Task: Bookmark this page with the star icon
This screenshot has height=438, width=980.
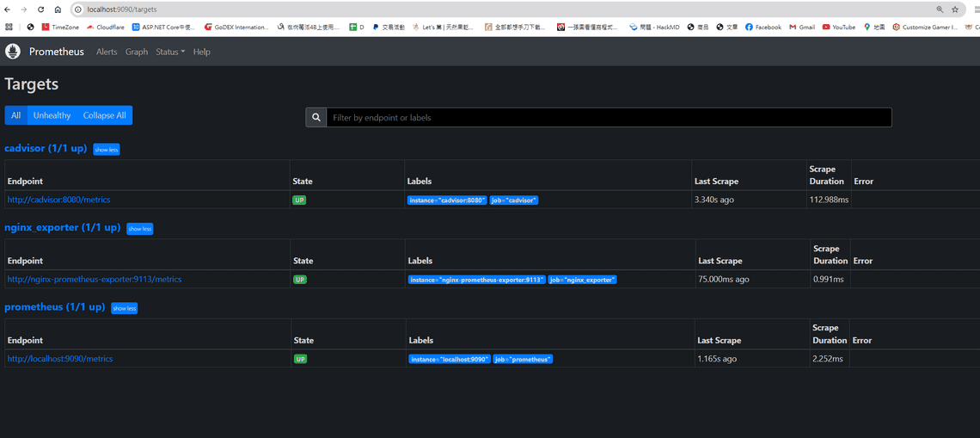Action: 955,9
